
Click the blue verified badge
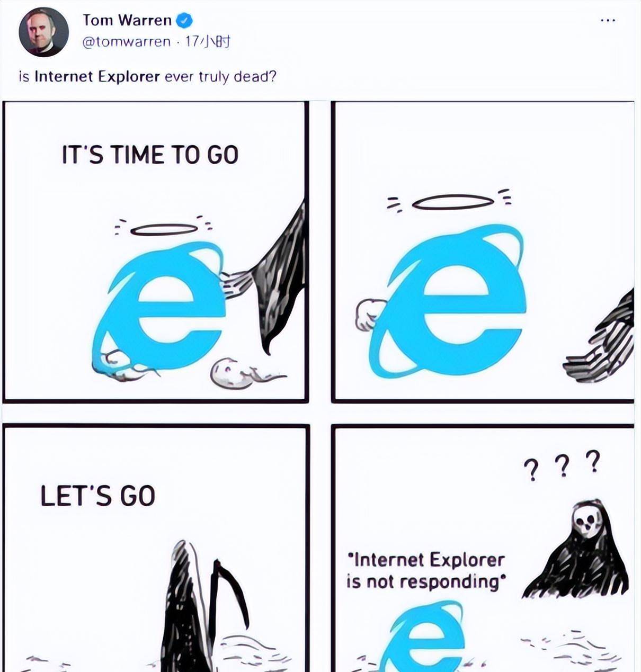184,21
